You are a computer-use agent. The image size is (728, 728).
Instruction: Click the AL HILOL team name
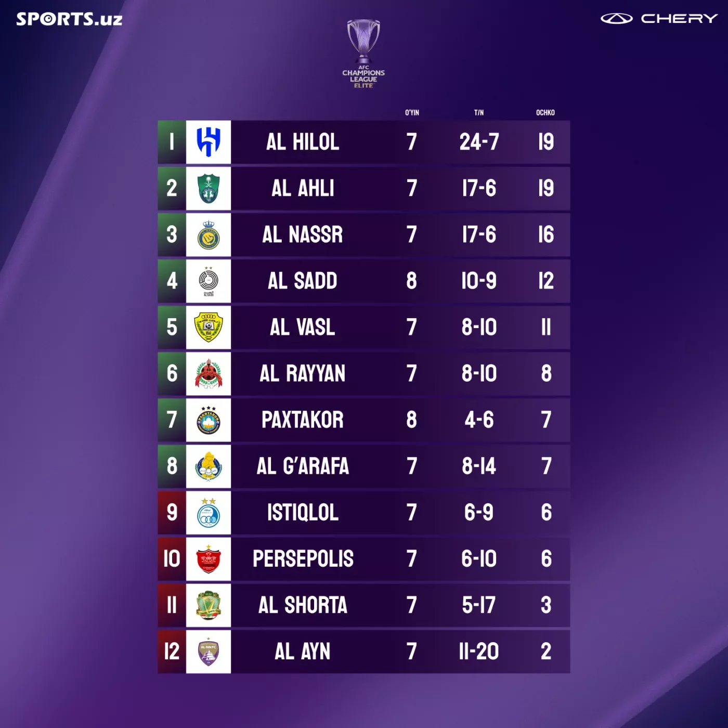(303, 142)
